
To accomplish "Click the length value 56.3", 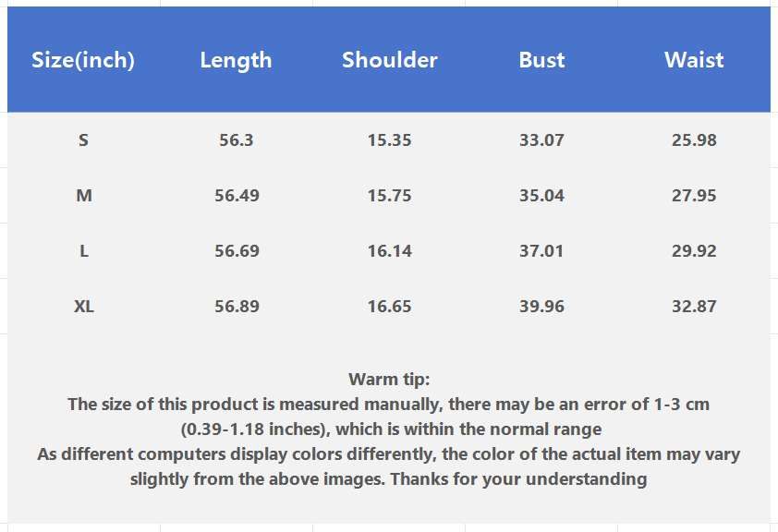I will (x=237, y=140).
